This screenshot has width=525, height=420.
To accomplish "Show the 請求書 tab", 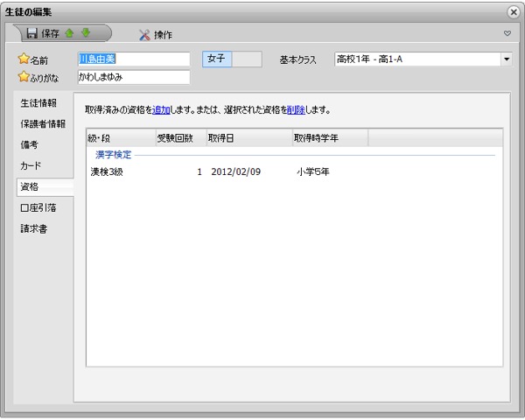I will point(33,229).
